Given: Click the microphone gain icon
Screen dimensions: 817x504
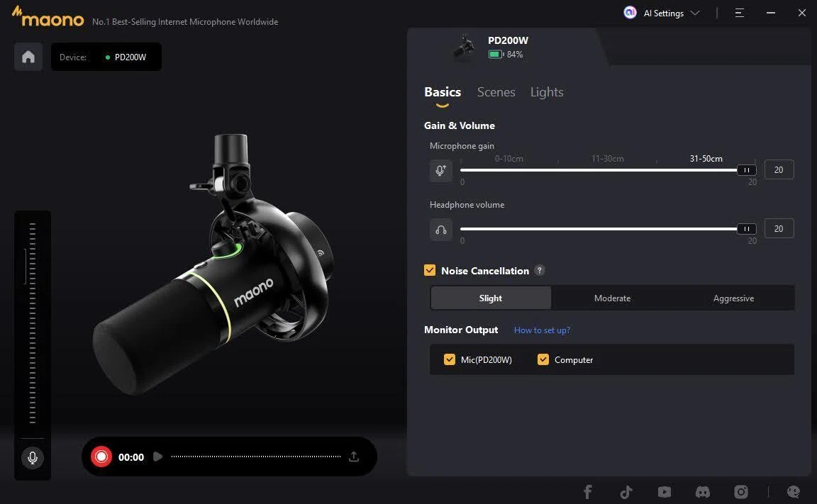Looking at the screenshot, I should coord(441,170).
